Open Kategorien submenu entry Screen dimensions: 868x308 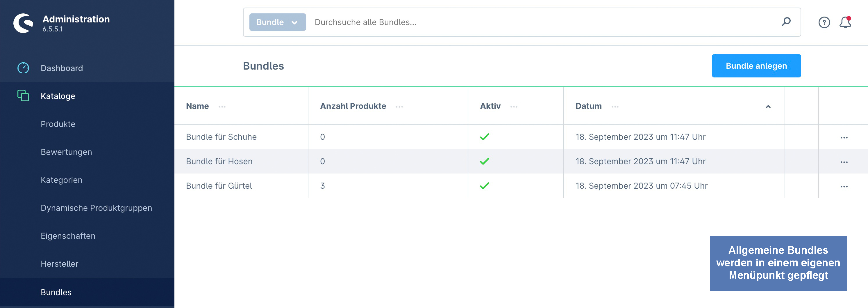pyautogui.click(x=61, y=180)
